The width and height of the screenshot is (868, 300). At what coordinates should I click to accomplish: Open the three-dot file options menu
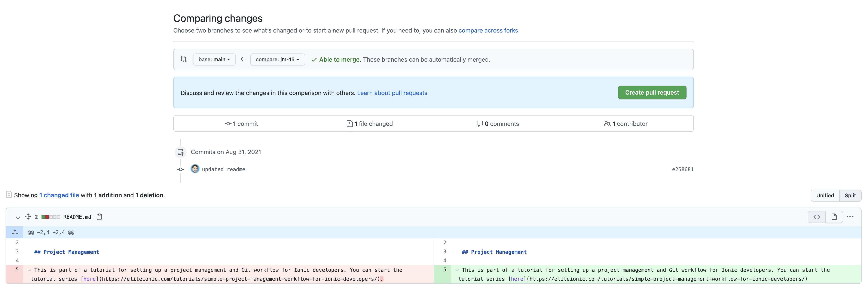tap(850, 217)
